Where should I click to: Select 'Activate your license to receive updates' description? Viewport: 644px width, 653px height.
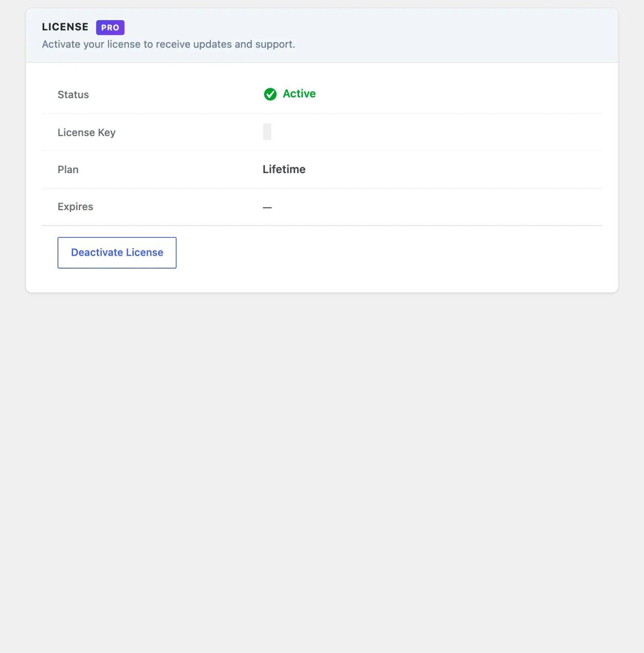tap(169, 44)
